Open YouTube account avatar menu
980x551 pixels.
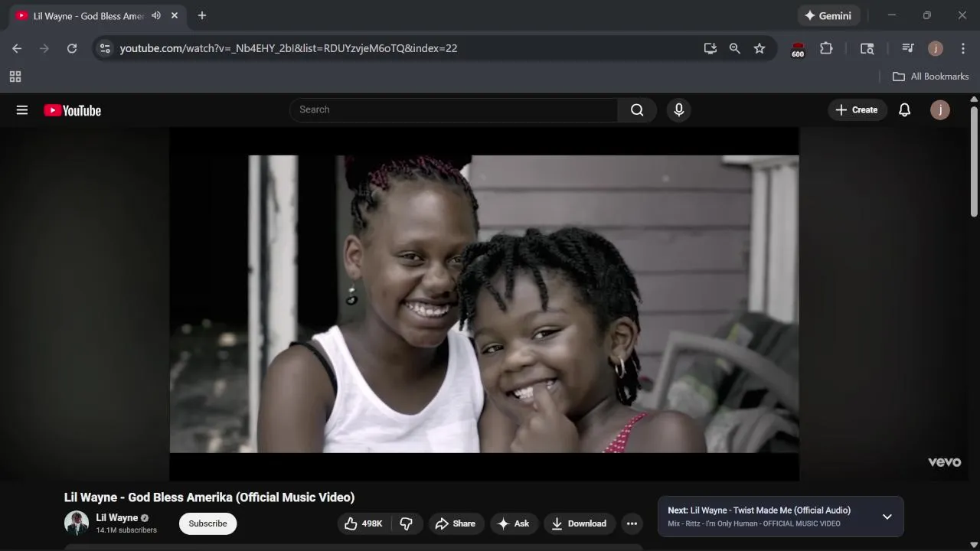(940, 110)
